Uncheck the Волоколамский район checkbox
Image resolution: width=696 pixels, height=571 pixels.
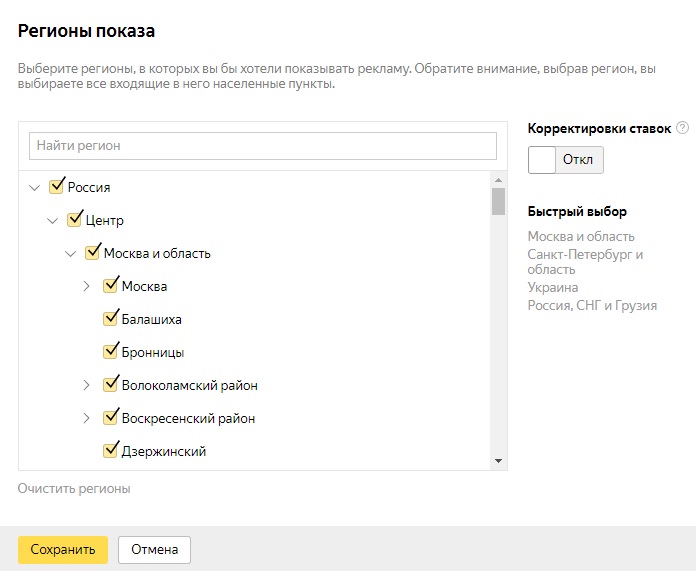tap(111, 385)
